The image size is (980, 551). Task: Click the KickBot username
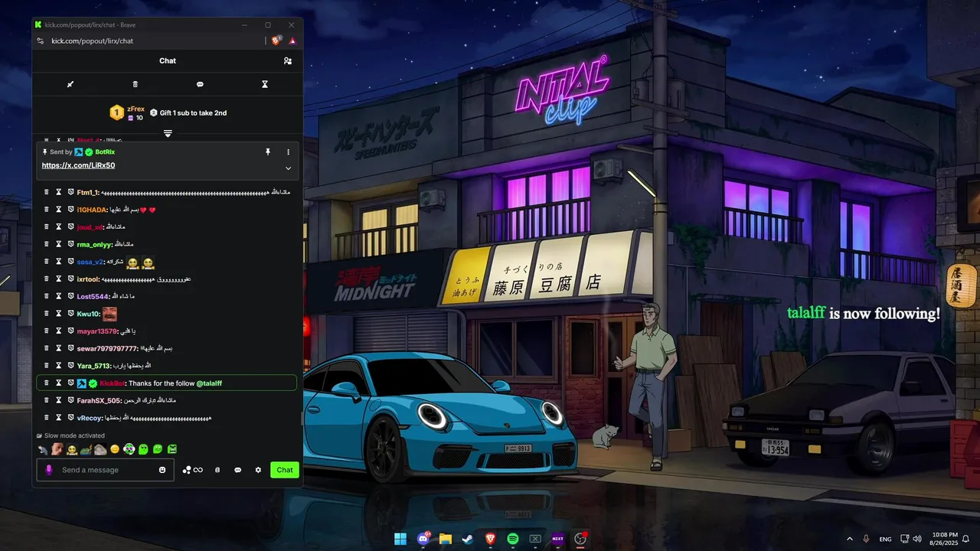pos(113,383)
